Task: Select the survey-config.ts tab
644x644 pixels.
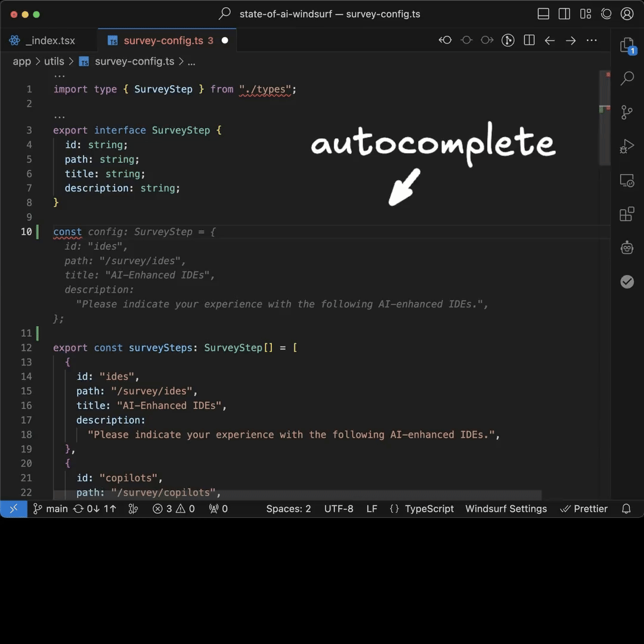Action: click(163, 41)
